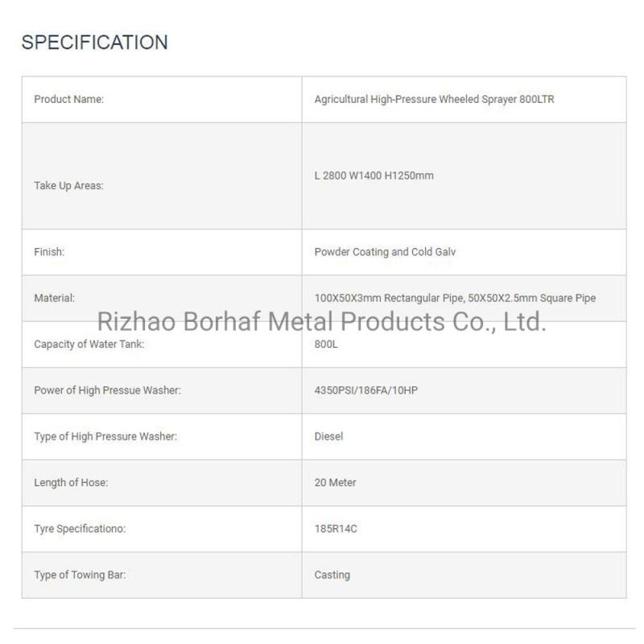The width and height of the screenshot is (644, 644).
Task: Select Power of High Pressue Washer label
Action: [107, 390]
